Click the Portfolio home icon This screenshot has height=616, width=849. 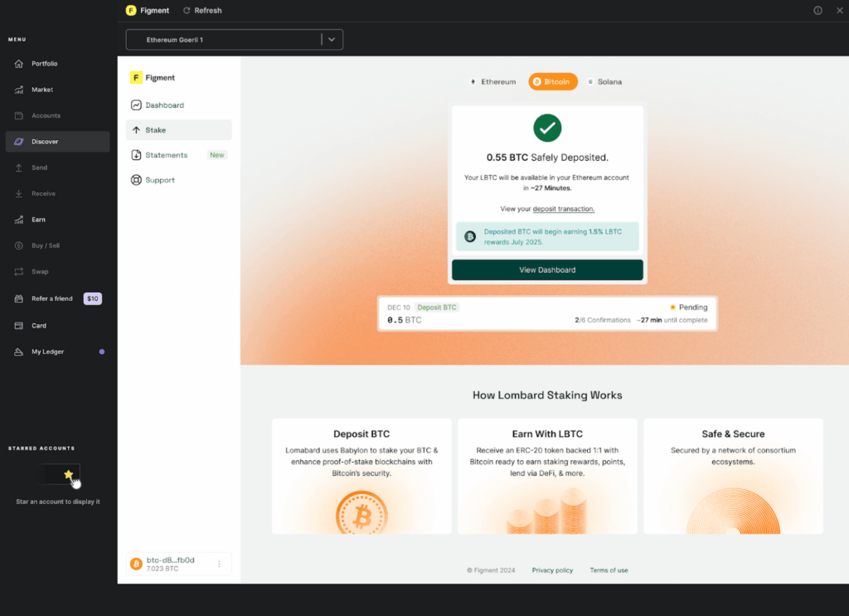click(19, 63)
